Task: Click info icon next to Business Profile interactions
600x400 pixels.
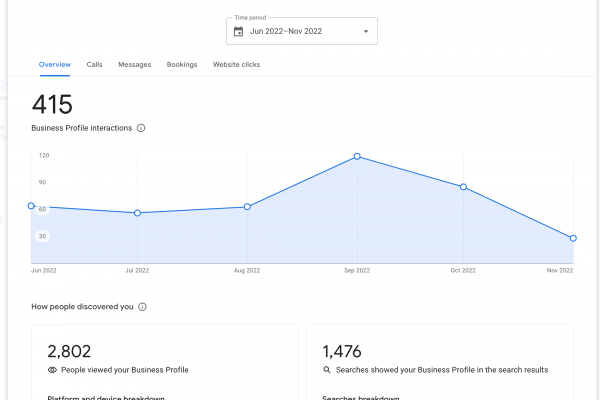Action: click(141, 128)
